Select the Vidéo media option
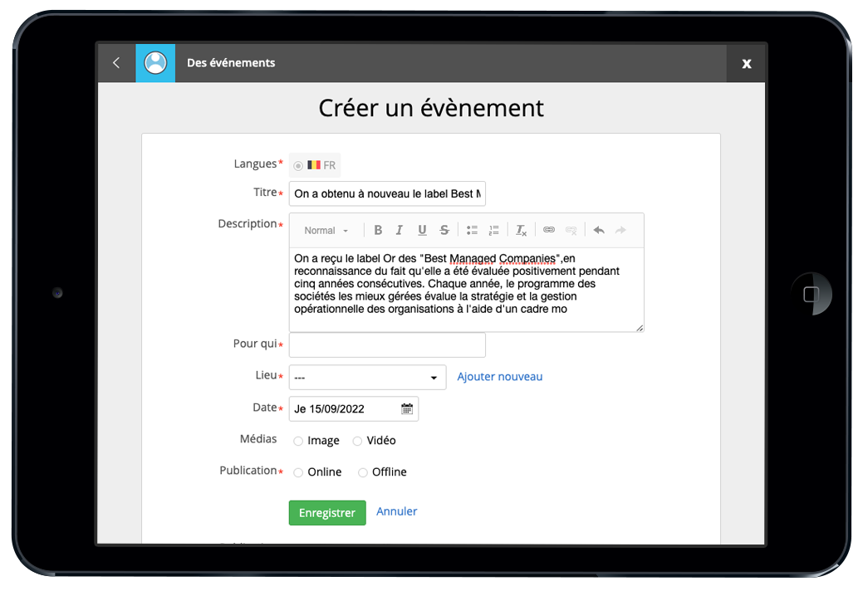The height and width of the screenshot is (591, 868). point(358,442)
